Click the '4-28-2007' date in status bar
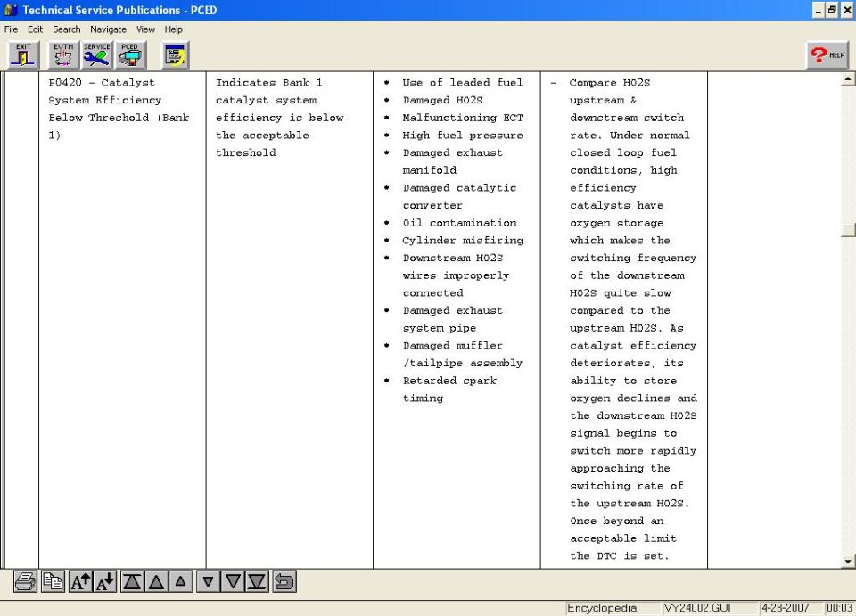 pyautogui.click(x=791, y=608)
